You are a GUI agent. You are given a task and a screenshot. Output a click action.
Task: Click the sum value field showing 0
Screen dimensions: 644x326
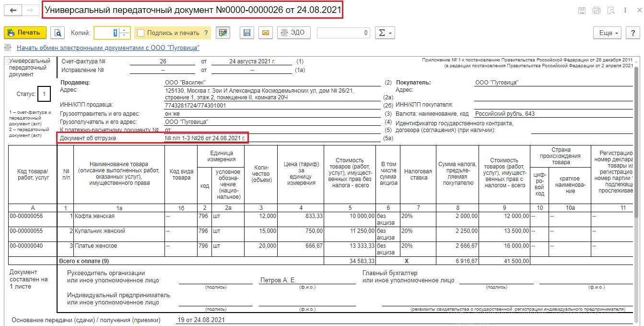pos(343,33)
